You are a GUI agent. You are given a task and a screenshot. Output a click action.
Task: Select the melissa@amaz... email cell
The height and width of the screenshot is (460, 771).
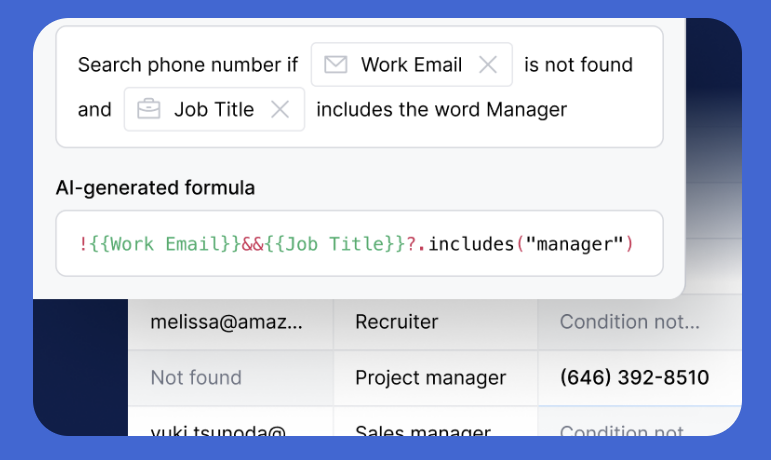pos(226,322)
